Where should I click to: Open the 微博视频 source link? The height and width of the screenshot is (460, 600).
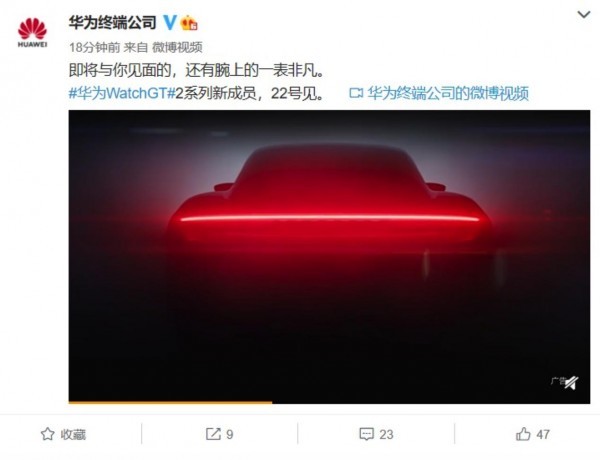click(177, 47)
